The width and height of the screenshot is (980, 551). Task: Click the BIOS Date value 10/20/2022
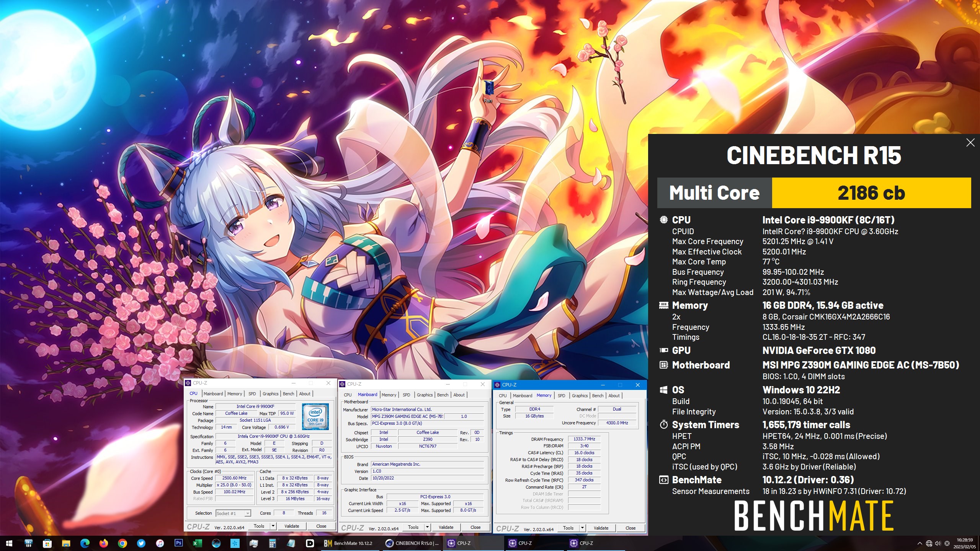(x=427, y=478)
